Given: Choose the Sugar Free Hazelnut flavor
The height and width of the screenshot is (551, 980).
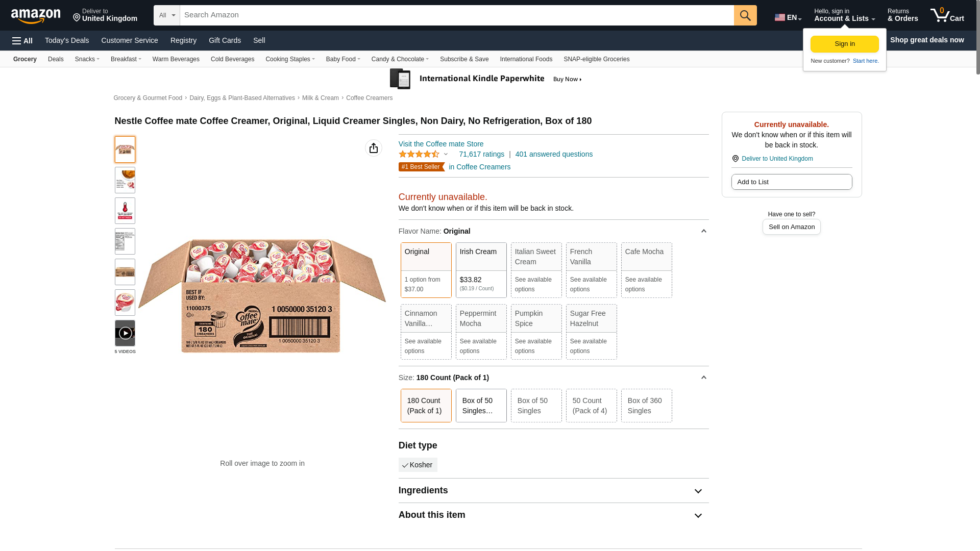Looking at the screenshot, I should pyautogui.click(x=591, y=332).
